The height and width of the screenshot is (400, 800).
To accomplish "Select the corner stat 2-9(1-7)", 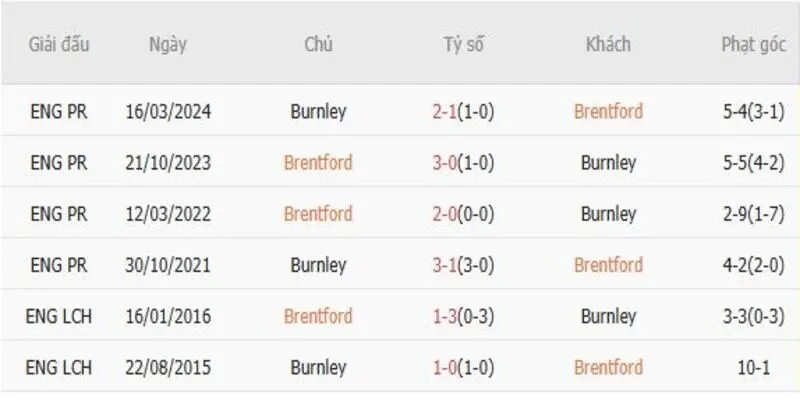I will tap(745, 214).
